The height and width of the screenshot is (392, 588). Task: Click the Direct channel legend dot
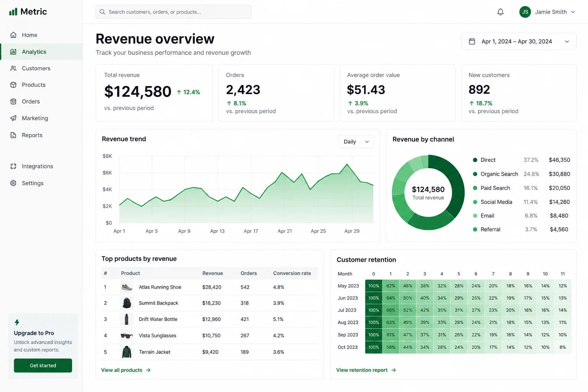[x=475, y=160]
